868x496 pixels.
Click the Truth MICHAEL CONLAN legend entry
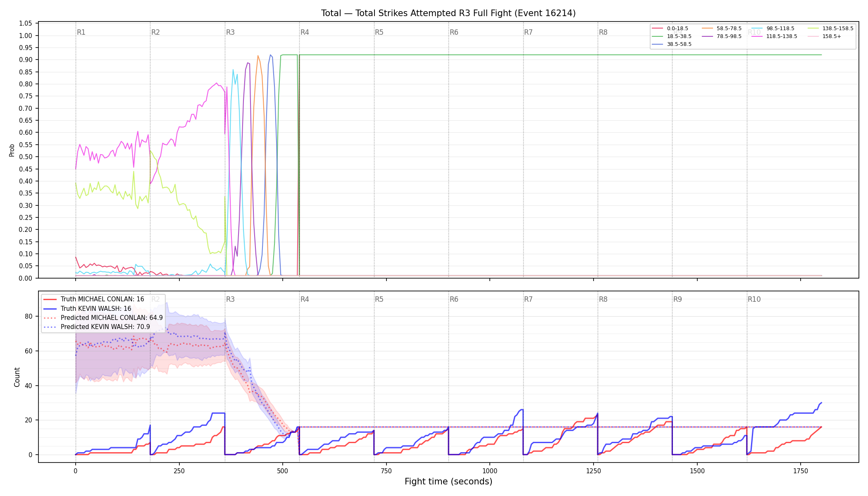click(x=94, y=299)
